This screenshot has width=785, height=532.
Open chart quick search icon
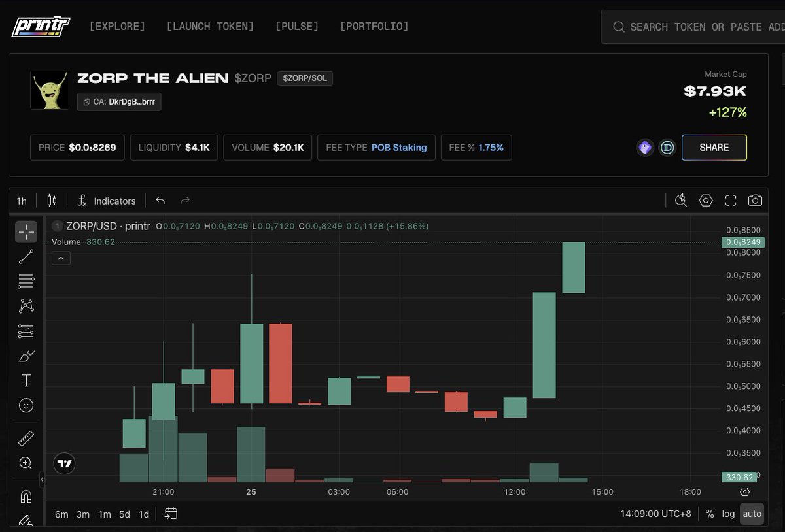pos(681,201)
